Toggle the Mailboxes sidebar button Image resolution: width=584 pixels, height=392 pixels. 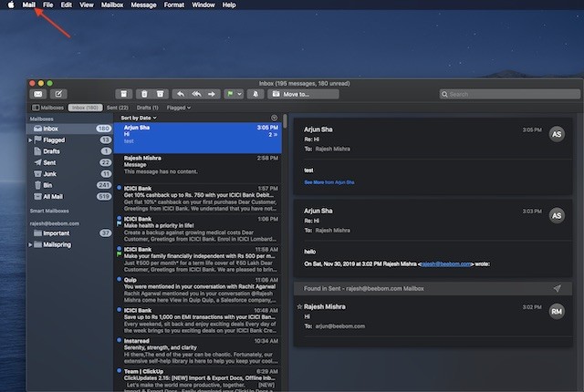pyautogui.click(x=47, y=108)
